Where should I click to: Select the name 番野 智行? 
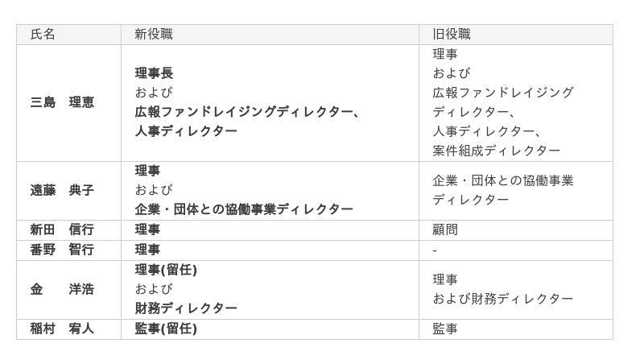pos(62,250)
